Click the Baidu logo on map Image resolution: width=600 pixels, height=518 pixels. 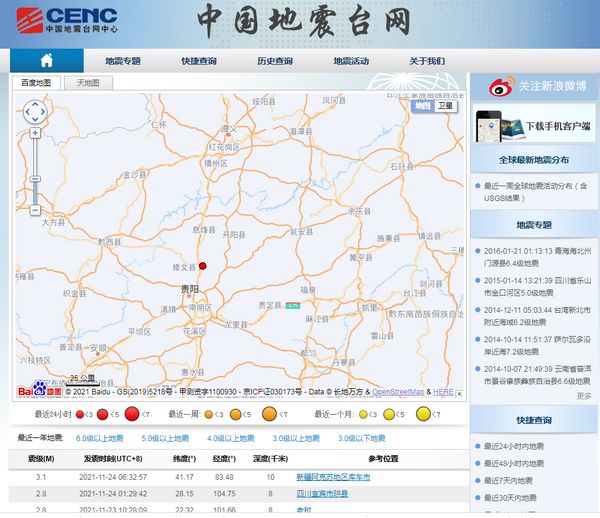(35, 391)
